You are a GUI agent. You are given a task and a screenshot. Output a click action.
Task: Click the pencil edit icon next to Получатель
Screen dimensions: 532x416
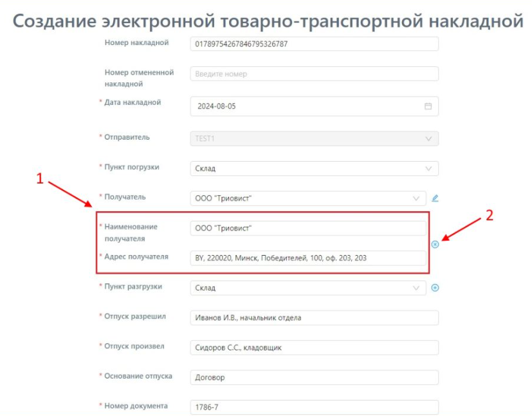point(435,198)
